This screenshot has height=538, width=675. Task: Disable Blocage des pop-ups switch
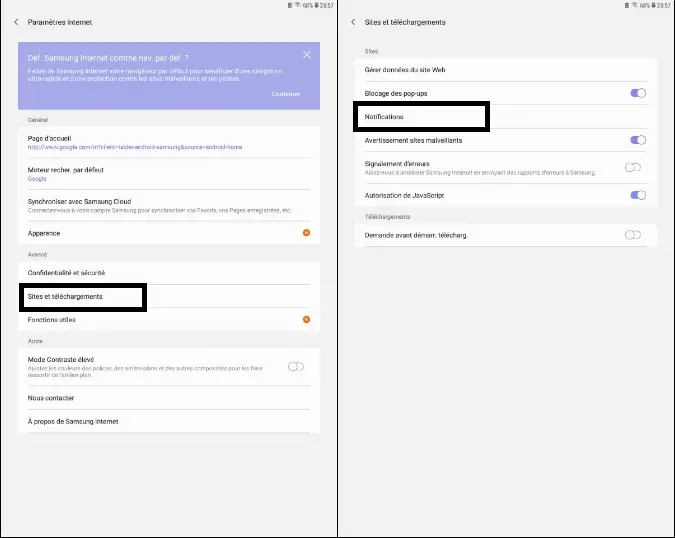point(638,93)
